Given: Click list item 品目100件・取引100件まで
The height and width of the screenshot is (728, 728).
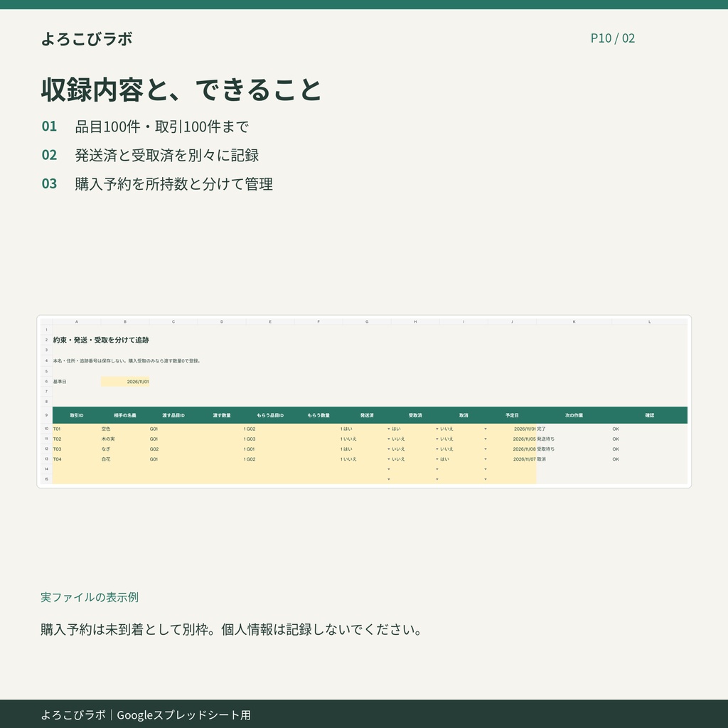Looking at the screenshot, I should pos(162,127).
